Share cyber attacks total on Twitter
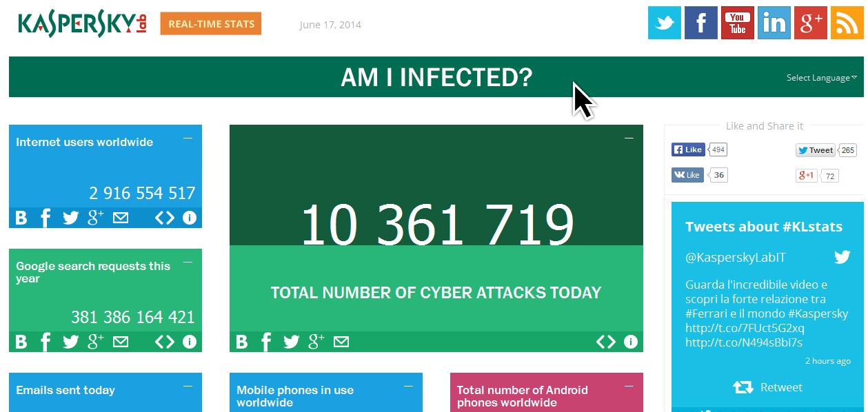The width and height of the screenshot is (868, 412). pos(291,342)
